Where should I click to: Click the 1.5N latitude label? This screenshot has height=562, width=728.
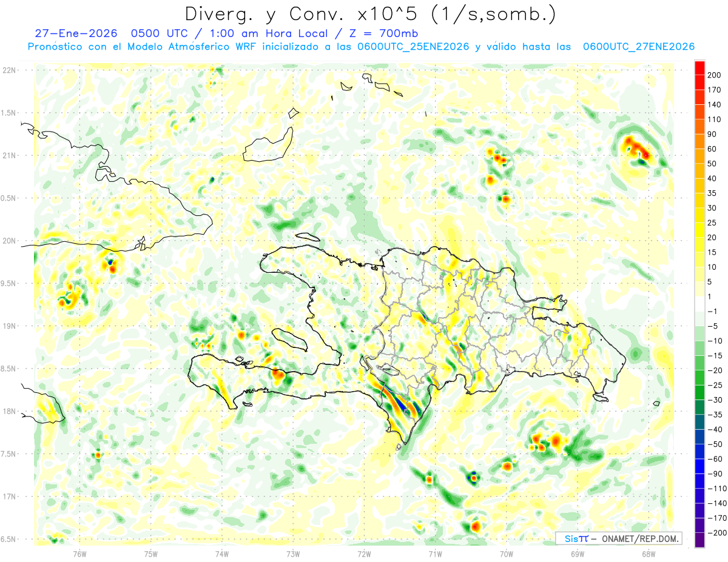click(x=9, y=113)
